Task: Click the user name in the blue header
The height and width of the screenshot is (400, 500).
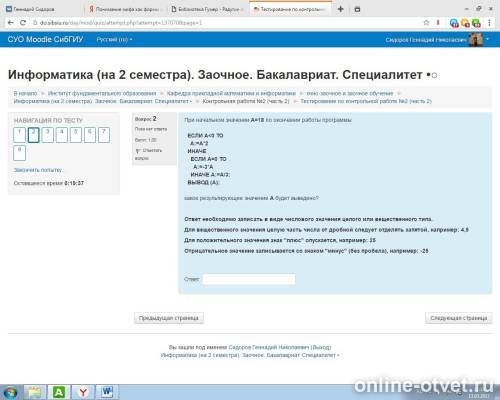Action: (x=426, y=40)
